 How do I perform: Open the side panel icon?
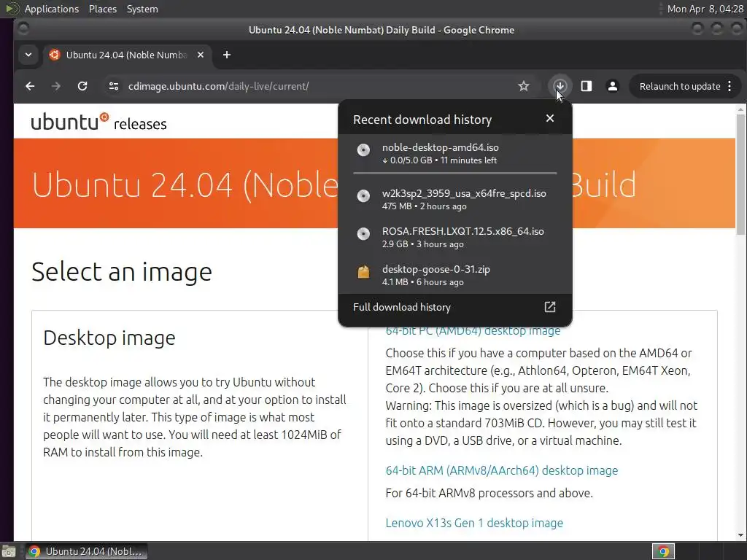click(x=587, y=86)
